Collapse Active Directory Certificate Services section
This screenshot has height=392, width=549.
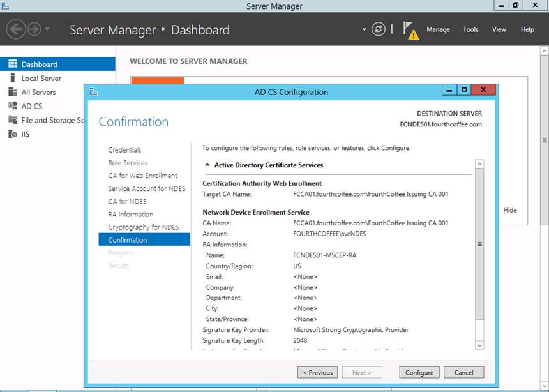click(207, 165)
